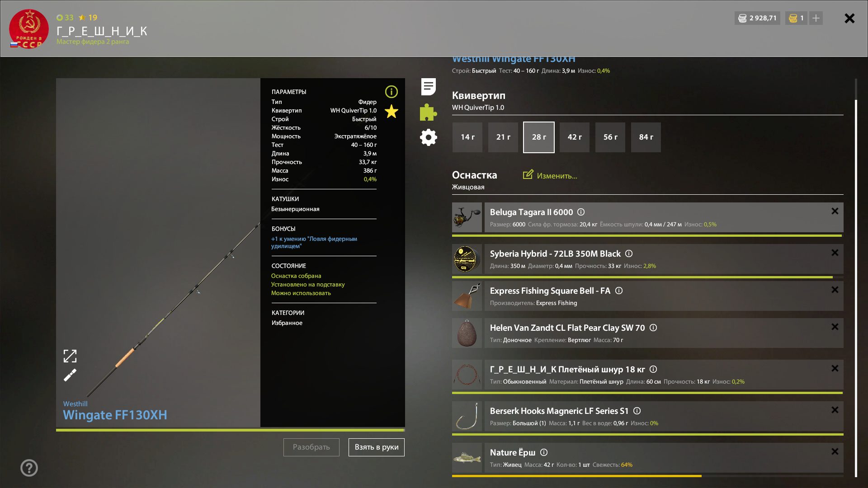Open the notes document icon
Screen dimensions: 868x488
coord(428,87)
